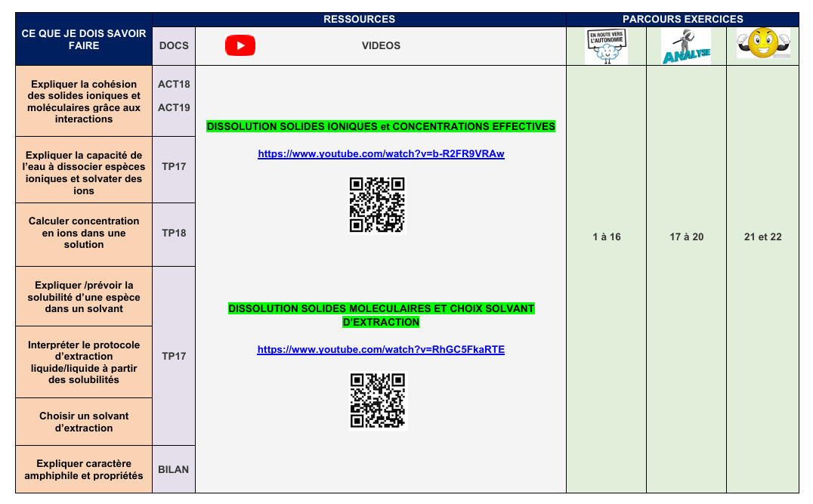Open the YouTube link ending in b-R2FR9VRAw

tap(381, 153)
